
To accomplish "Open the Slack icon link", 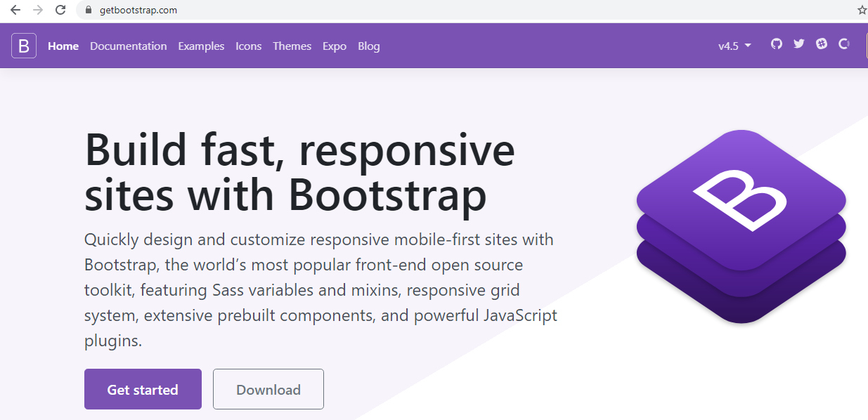I will [822, 44].
